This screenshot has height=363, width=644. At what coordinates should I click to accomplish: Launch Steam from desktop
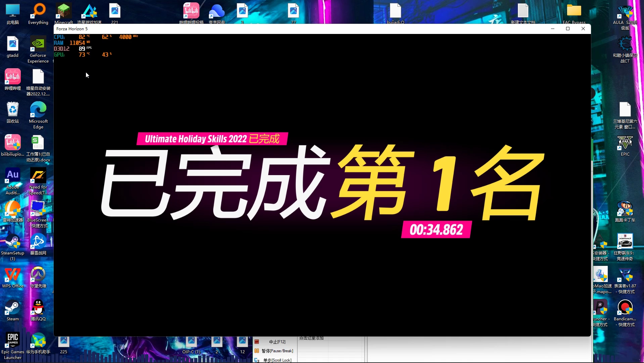pos(13,311)
